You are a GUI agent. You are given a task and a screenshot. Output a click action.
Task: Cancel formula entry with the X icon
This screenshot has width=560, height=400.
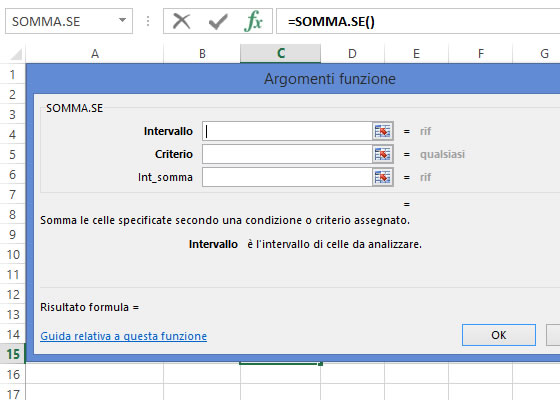coord(181,21)
